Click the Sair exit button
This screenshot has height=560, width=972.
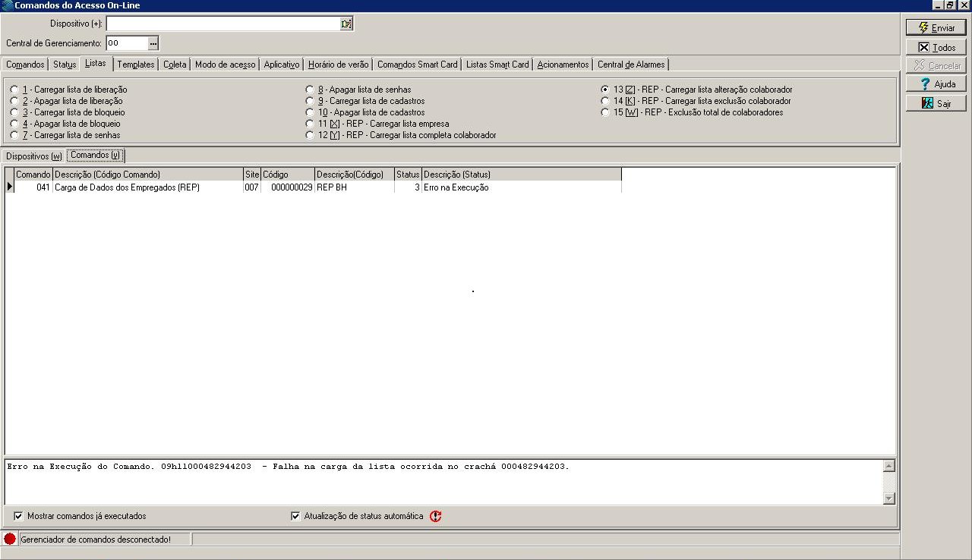(936, 103)
